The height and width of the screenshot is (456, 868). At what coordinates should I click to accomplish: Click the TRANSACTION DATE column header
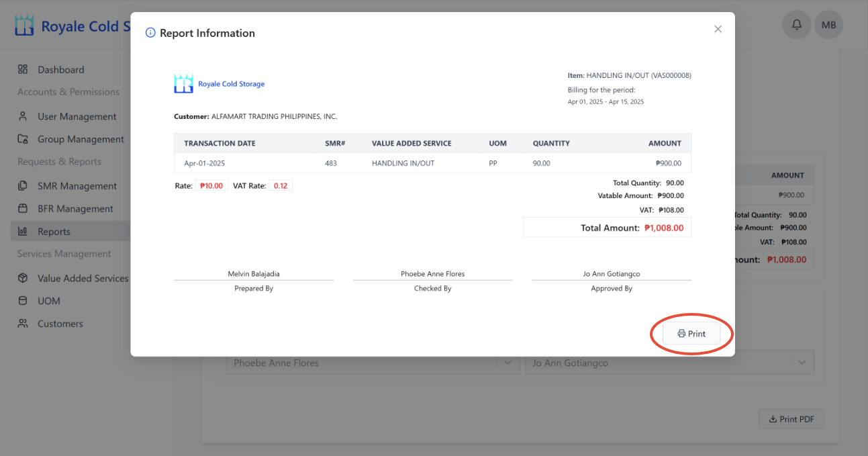click(x=220, y=143)
